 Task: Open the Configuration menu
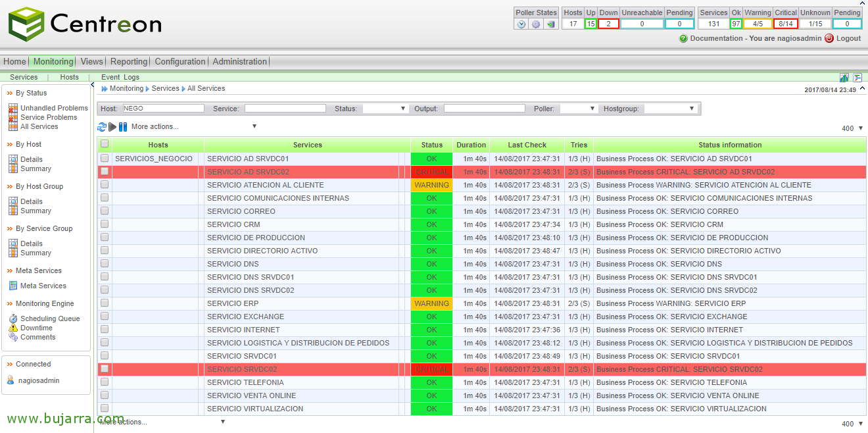tap(180, 61)
